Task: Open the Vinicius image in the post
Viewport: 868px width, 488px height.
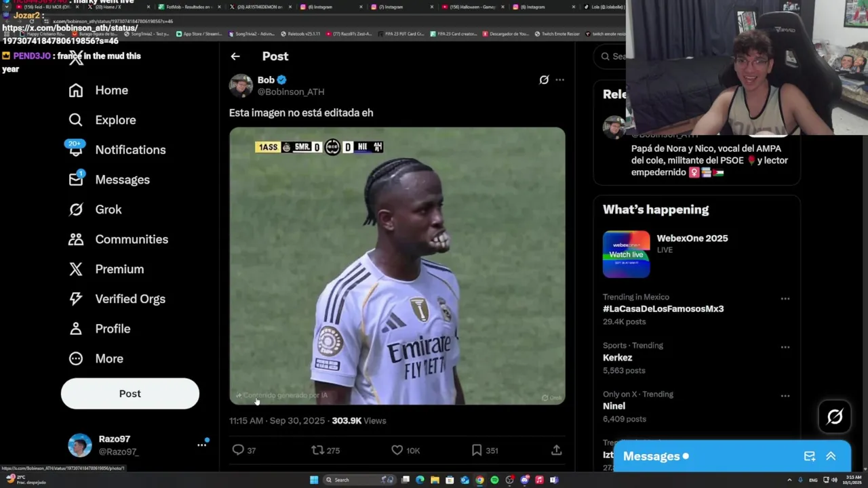Action: [397, 266]
